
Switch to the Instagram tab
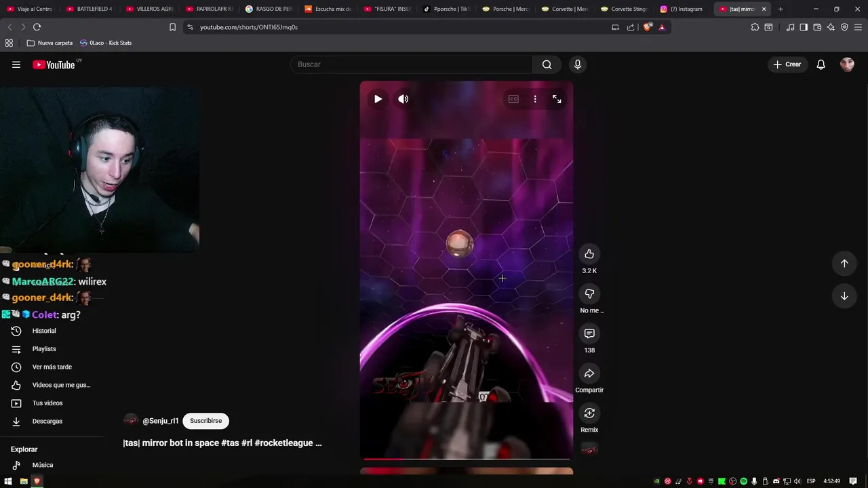685,9
